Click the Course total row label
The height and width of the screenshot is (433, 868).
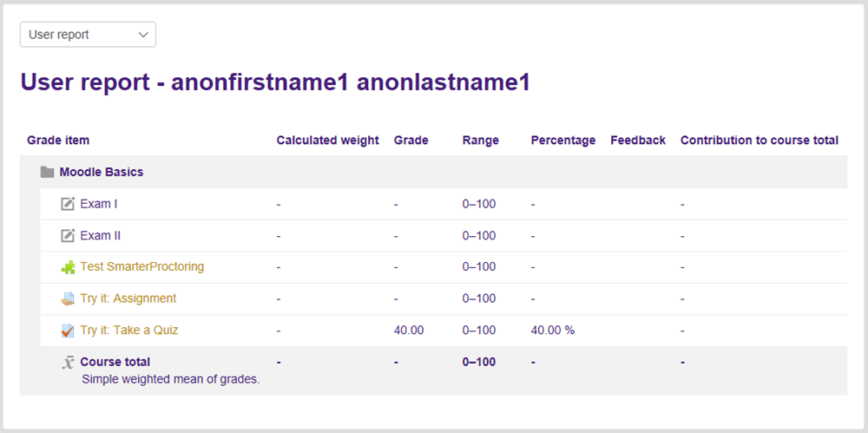point(115,362)
